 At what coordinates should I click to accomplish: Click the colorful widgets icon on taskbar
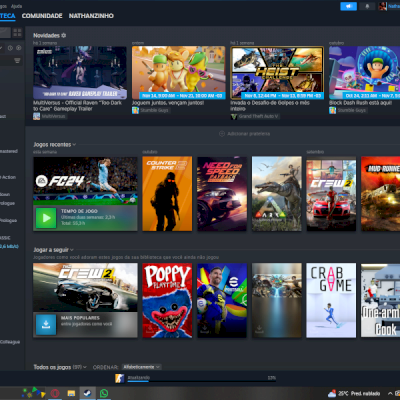[x=34, y=393]
